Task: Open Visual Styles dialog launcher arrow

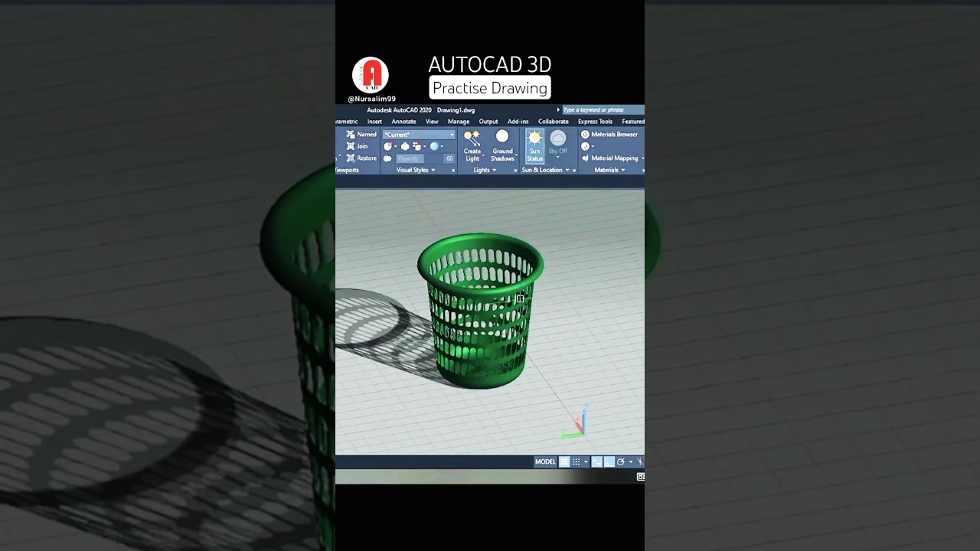Action: click(x=453, y=171)
